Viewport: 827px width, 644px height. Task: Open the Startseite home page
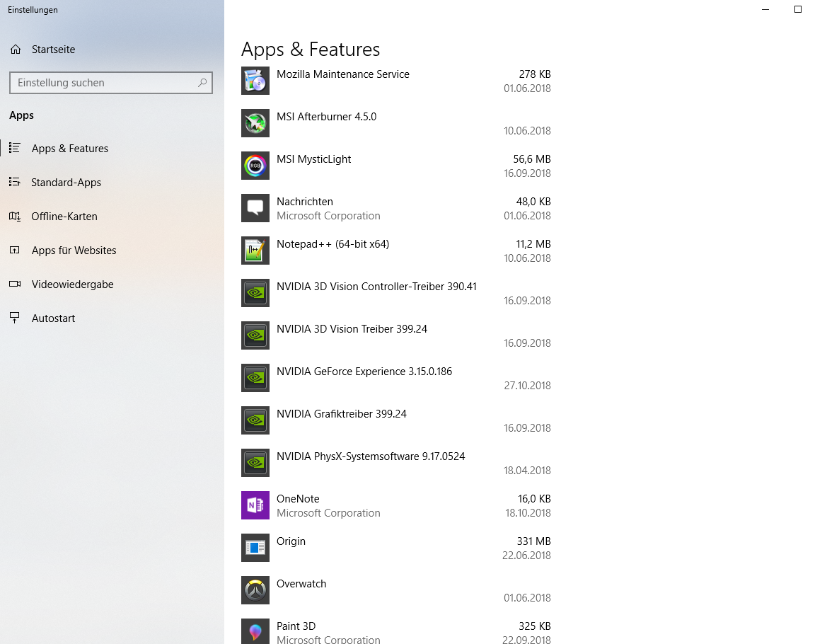pyautogui.click(x=53, y=49)
